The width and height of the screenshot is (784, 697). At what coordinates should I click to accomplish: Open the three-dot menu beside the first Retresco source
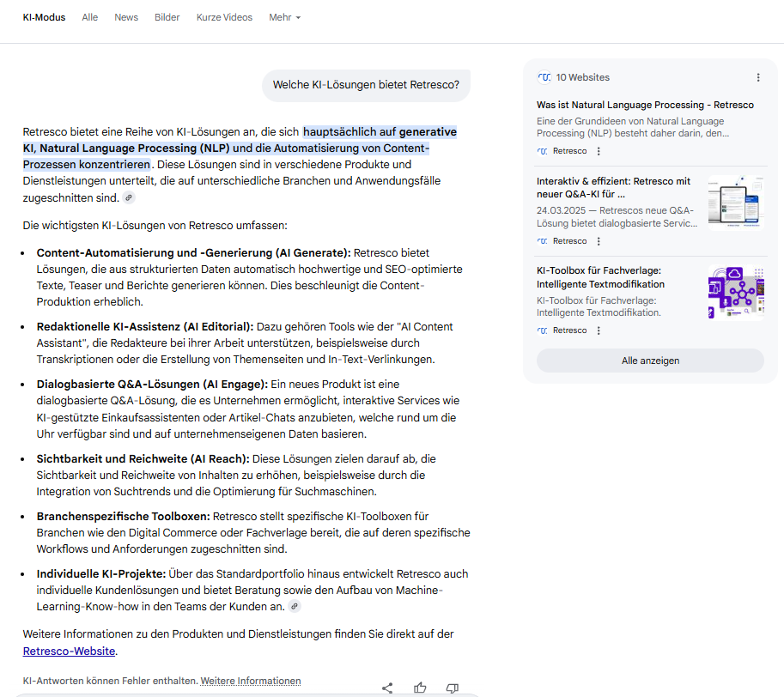pyautogui.click(x=597, y=150)
